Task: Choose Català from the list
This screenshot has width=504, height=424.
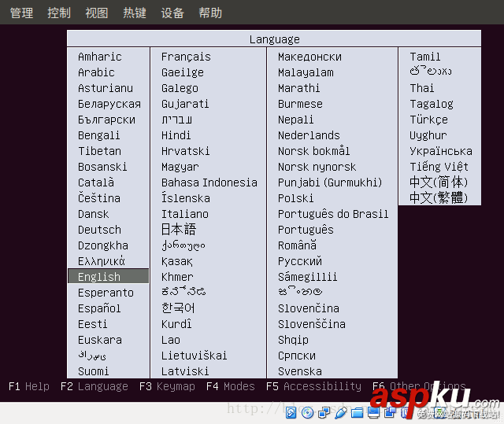Action: coord(96,182)
